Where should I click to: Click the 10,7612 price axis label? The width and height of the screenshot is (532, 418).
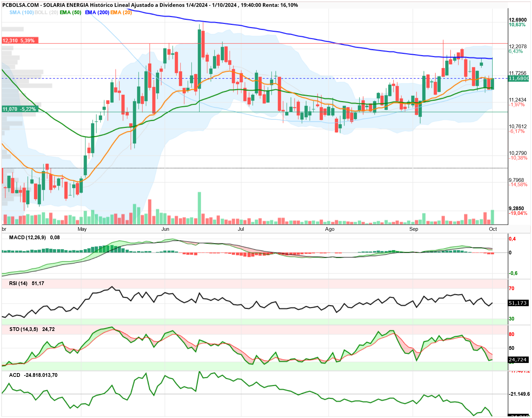click(x=517, y=127)
